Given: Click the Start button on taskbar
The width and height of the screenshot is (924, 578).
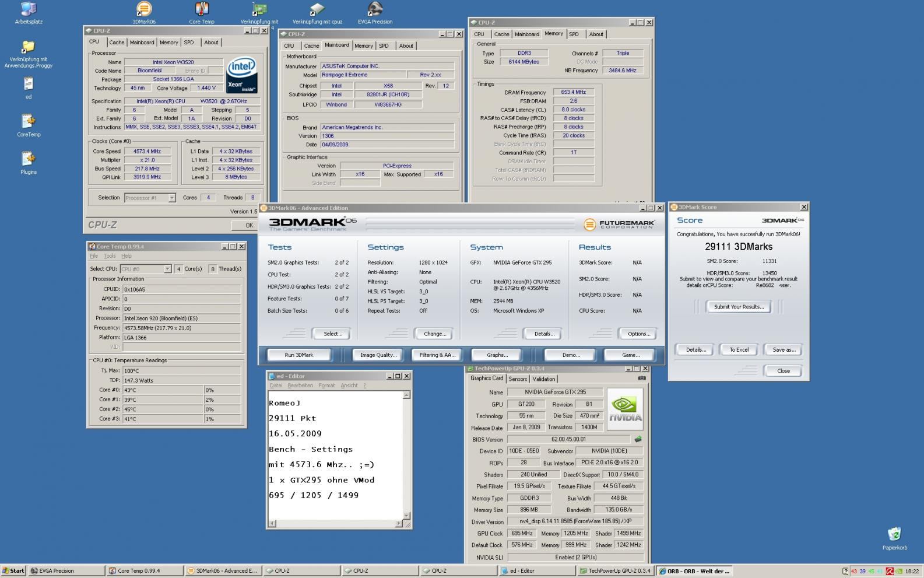Looking at the screenshot, I should pos(13,571).
